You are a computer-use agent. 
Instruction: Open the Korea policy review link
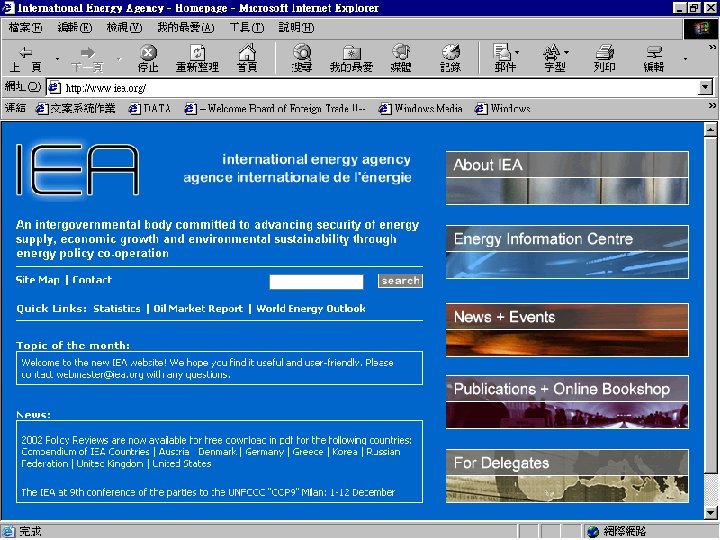[x=345, y=452]
